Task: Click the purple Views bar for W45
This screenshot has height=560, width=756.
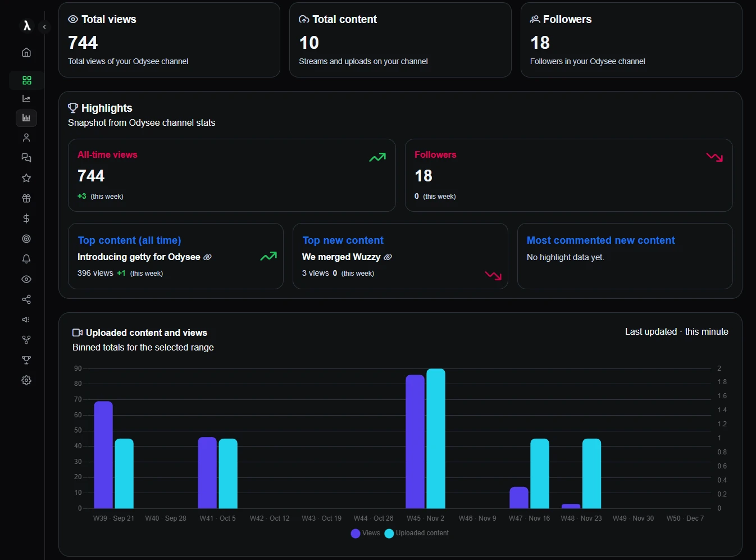Action: click(x=415, y=441)
